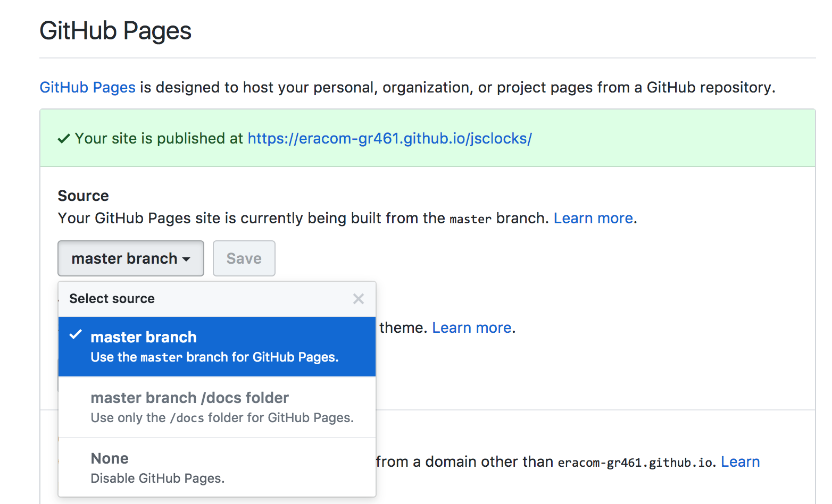Click the GitHub Pages page title
This screenshot has height=504, width=832.
[x=115, y=31]
